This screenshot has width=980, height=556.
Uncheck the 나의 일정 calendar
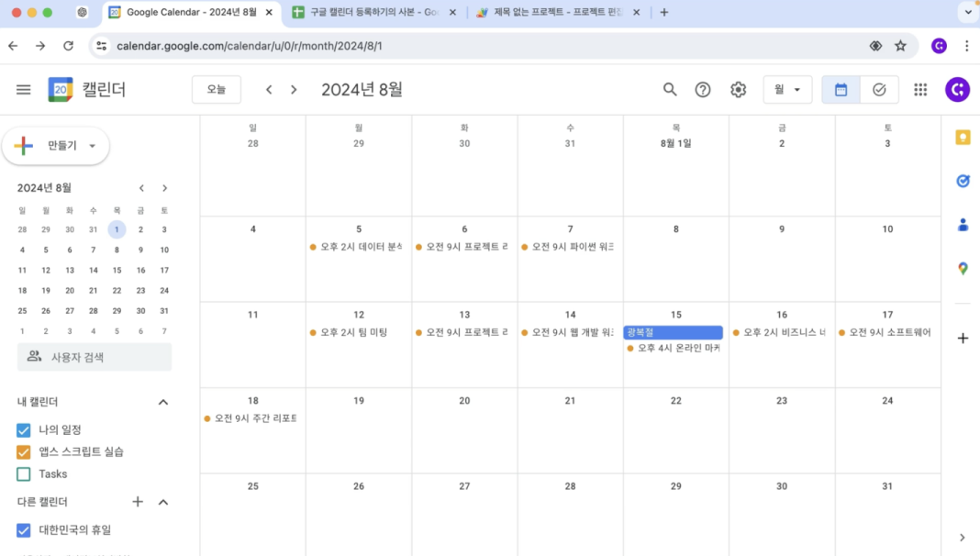pos(23,428)
